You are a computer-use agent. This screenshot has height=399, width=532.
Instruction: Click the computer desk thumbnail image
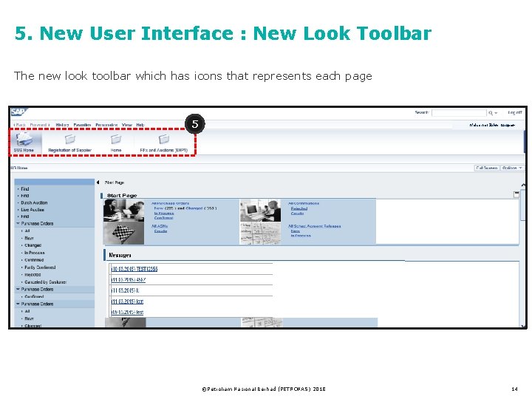[260, 211]
